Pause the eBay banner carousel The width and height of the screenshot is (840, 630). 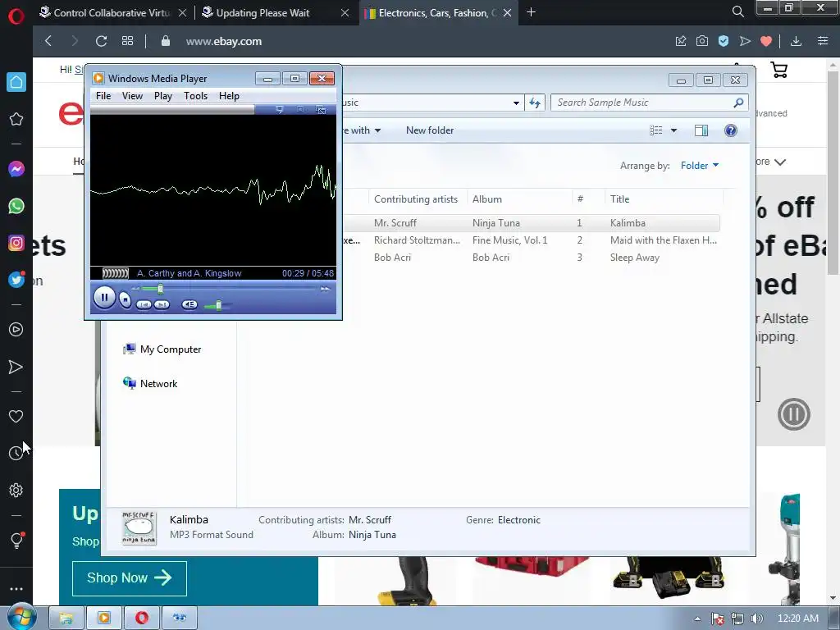point(793,414)
